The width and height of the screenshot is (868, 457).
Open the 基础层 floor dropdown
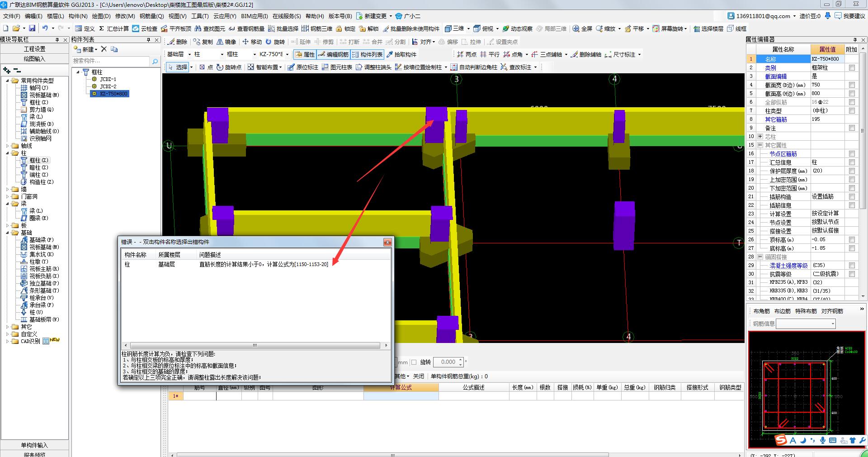189,54
